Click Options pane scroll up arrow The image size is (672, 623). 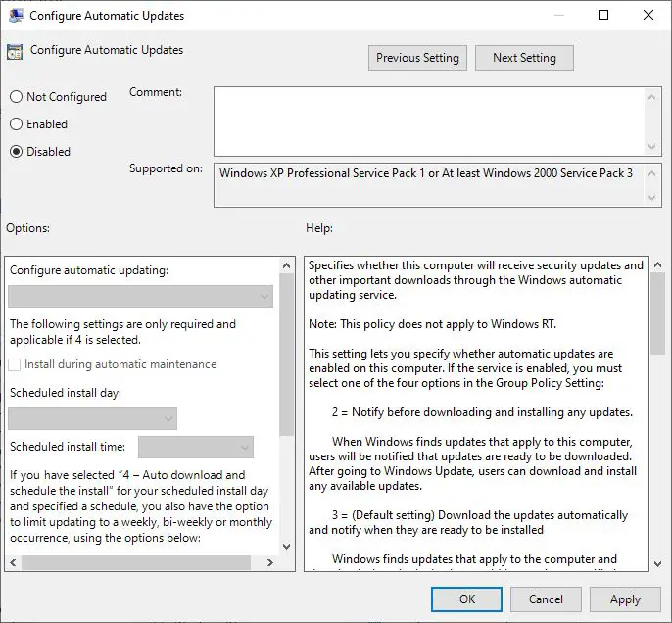coord(287,266)
